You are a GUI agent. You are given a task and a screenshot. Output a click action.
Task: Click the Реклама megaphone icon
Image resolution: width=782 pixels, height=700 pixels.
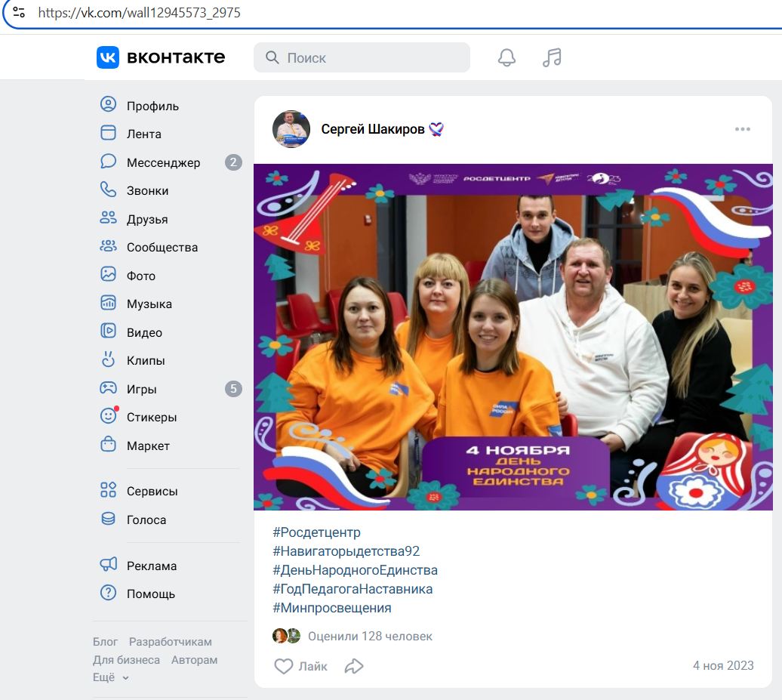coord(108,564)
